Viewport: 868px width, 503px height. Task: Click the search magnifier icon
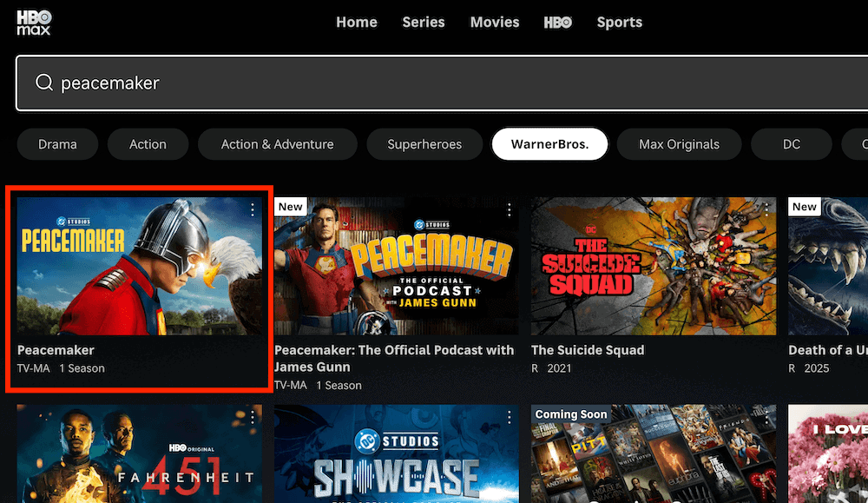[43, 83]
